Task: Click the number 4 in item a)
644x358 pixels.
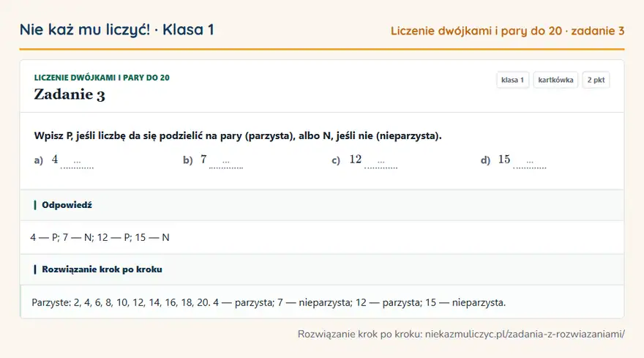Action: pyautogui.click(x=55, y=160)
